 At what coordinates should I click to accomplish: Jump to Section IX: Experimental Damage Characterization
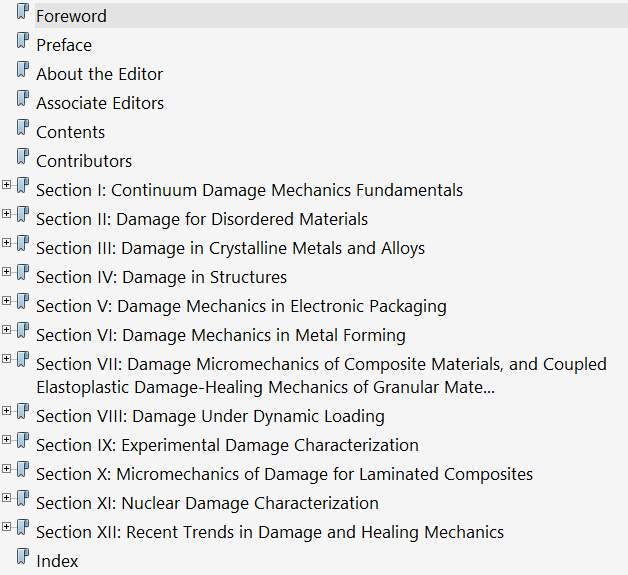click(227, 445)
